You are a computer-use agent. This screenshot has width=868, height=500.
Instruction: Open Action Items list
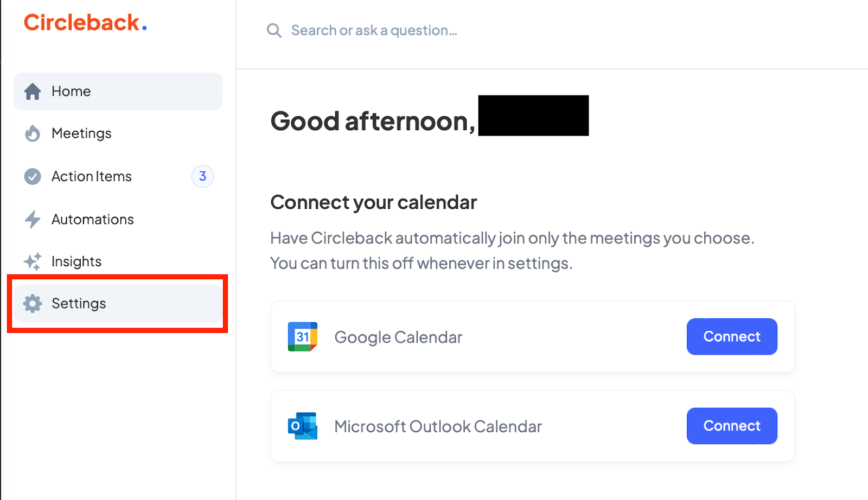(x=92, y=176)
